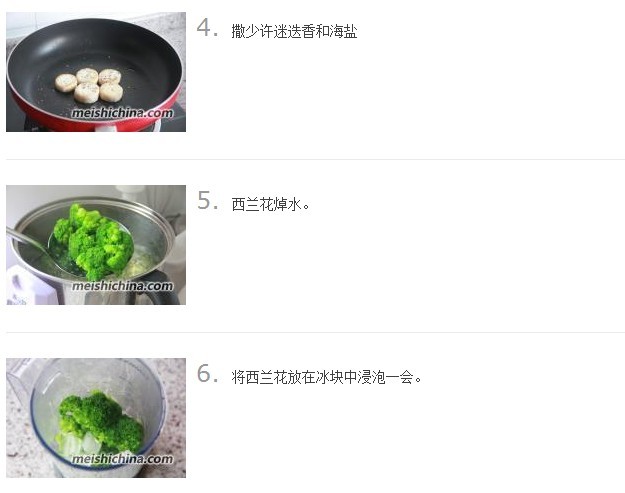Image resolution: width=625 pixels, height=493 pixels.
Task: Click the scallops in the frying pan
Action: click(x=89, y=85)
